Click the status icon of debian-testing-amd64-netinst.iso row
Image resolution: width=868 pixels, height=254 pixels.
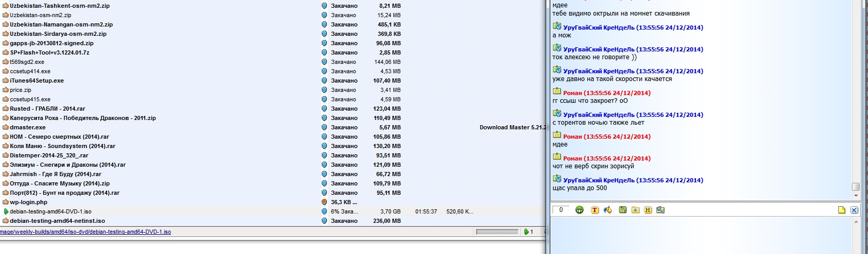(324, 221)
